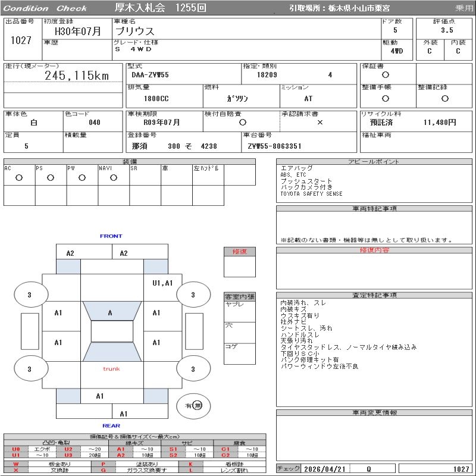Click appeal point "プッシュスタート"
This screenshot has height=476, width=476.
pos(306,181)
